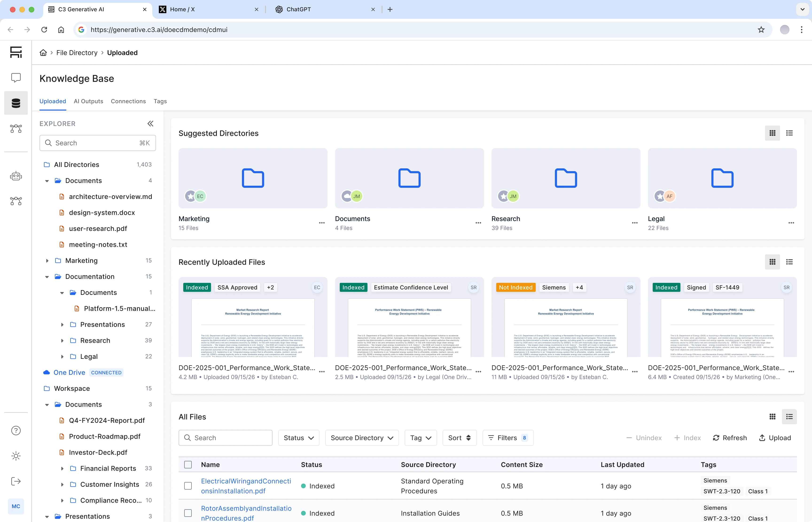Open the Status filter dropdown

(299, 438)
